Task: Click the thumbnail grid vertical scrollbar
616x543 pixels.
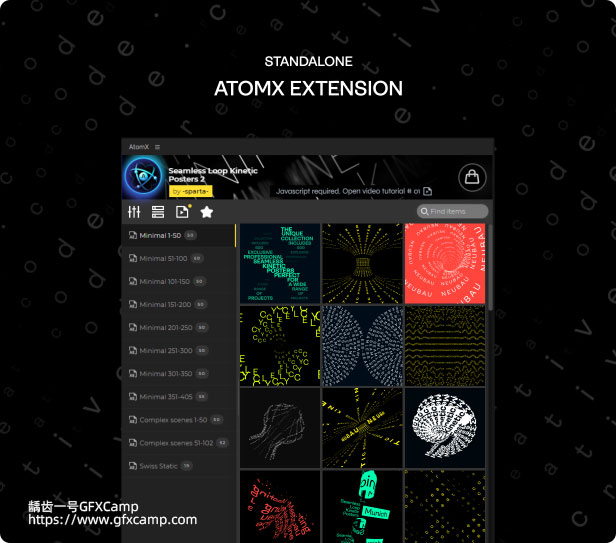Action: tap(490, 267)
